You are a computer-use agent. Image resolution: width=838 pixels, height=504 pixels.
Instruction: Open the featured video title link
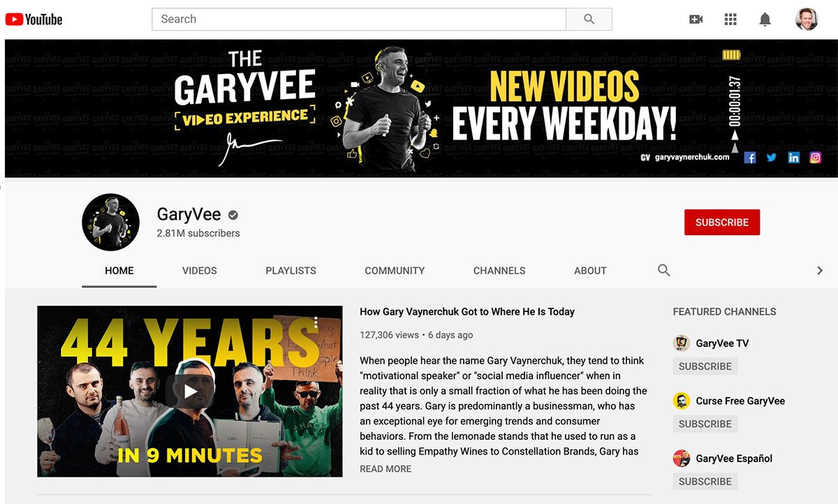467,312
